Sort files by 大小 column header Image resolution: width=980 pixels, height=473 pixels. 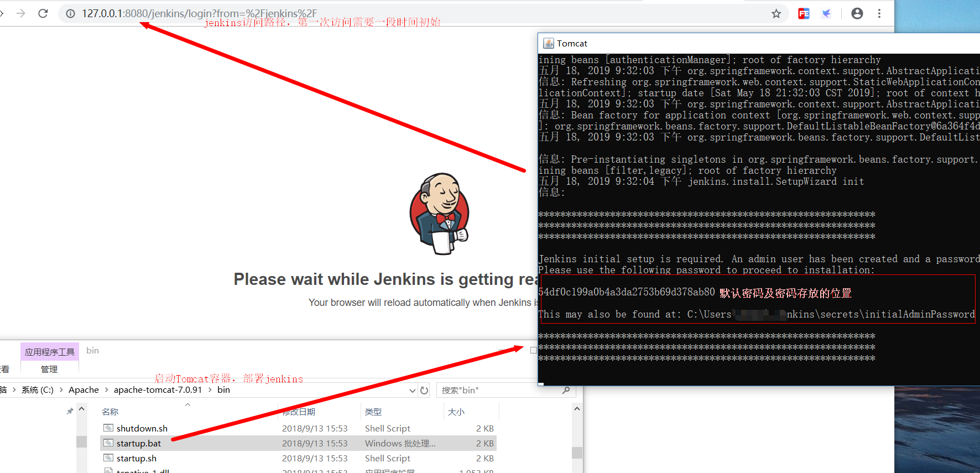456,412
